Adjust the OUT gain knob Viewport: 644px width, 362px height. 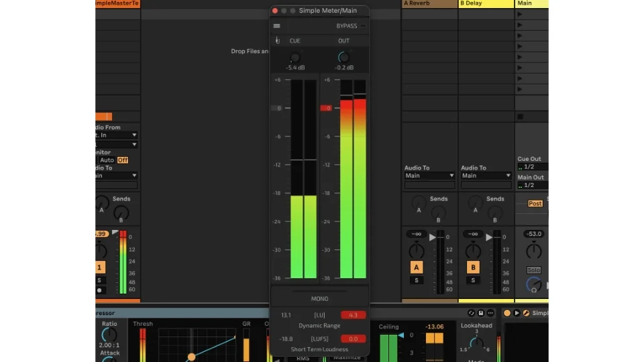tap(343, 58)
